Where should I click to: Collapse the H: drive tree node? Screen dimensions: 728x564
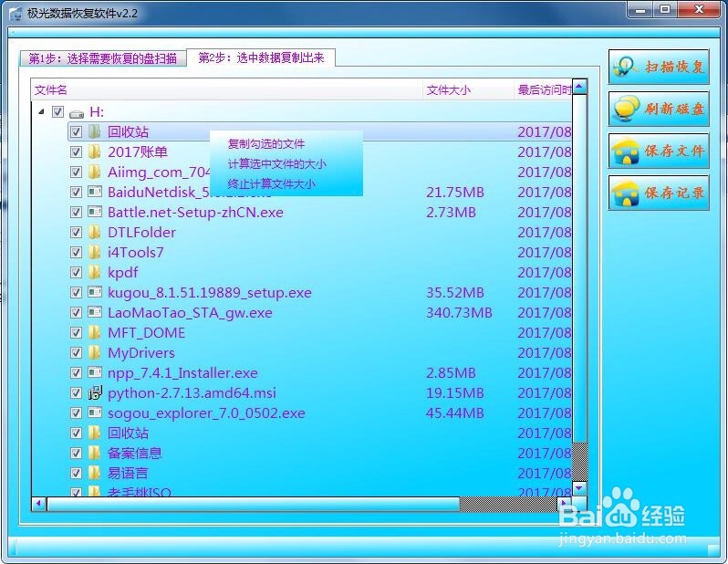pyautogui.click(x=41, y=111)
